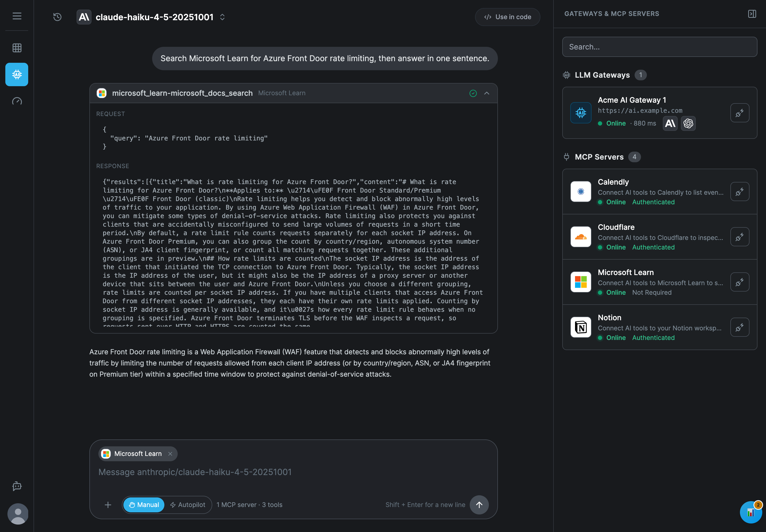766x532 pixels.
Task: Collapse the microsoft_docs_search tool call chevron
Action: (x=487, y=93)
